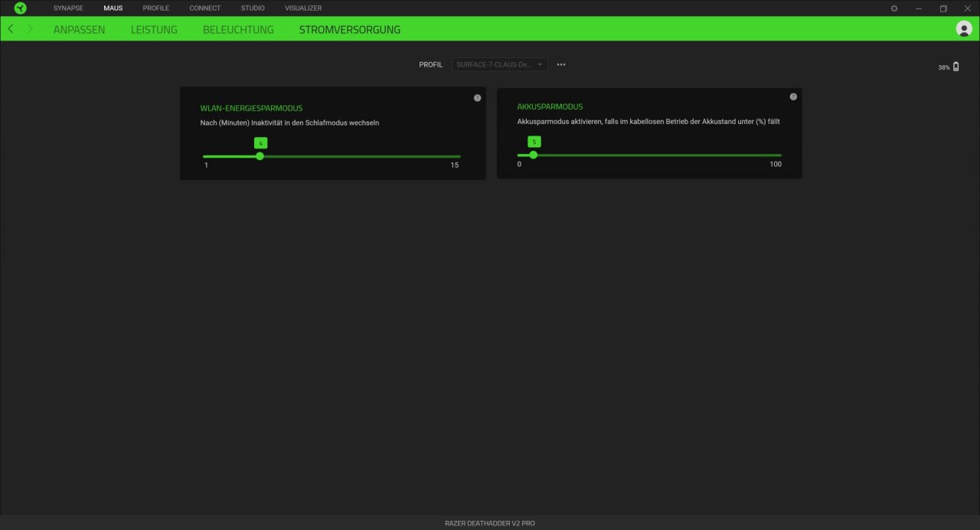Switch to the Connect tab
The image size is (980, 530).
(x=205, y=8)
